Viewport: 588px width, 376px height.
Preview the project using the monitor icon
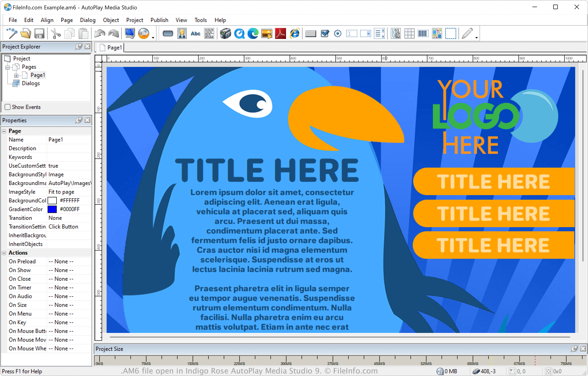(x=130, y=33)
